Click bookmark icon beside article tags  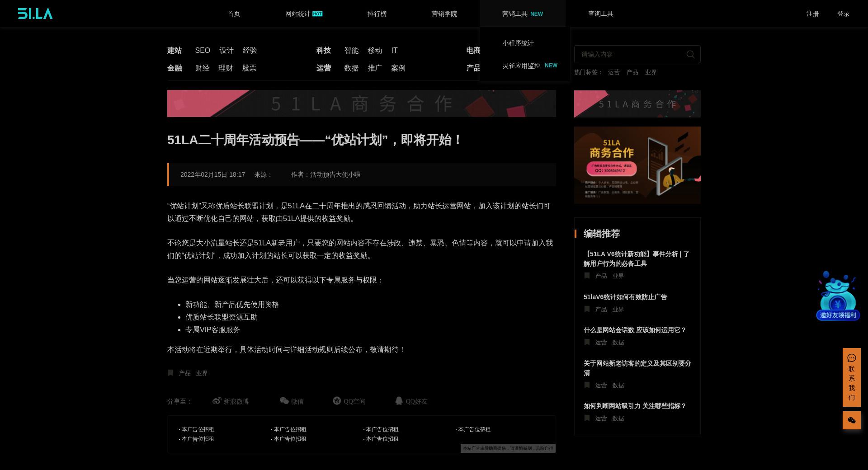pos(170,373)
